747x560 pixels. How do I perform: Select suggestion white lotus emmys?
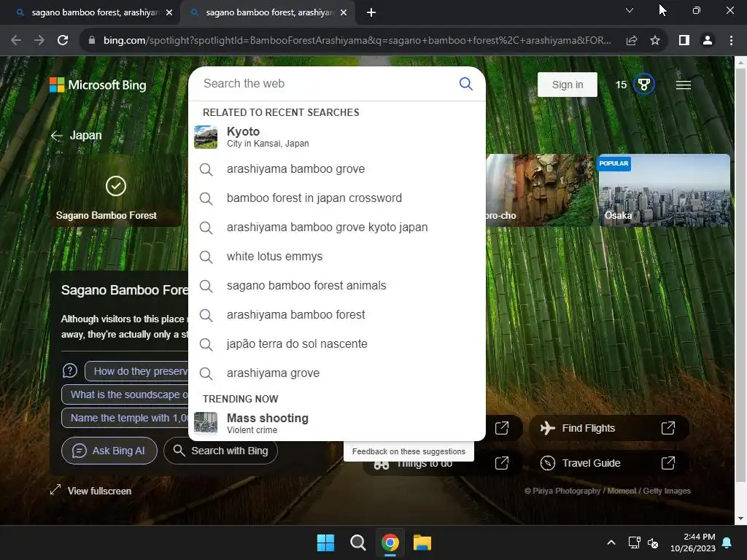click(337, 256)
